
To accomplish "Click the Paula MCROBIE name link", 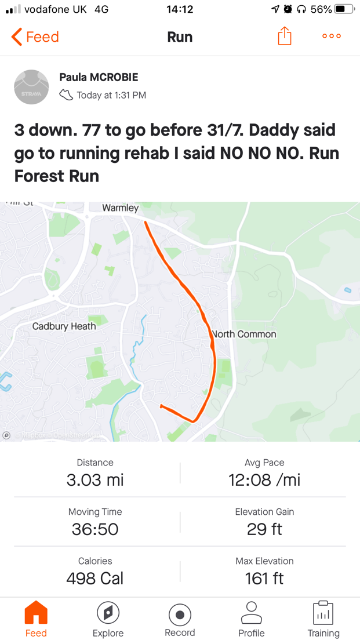I will click(99, 77).
